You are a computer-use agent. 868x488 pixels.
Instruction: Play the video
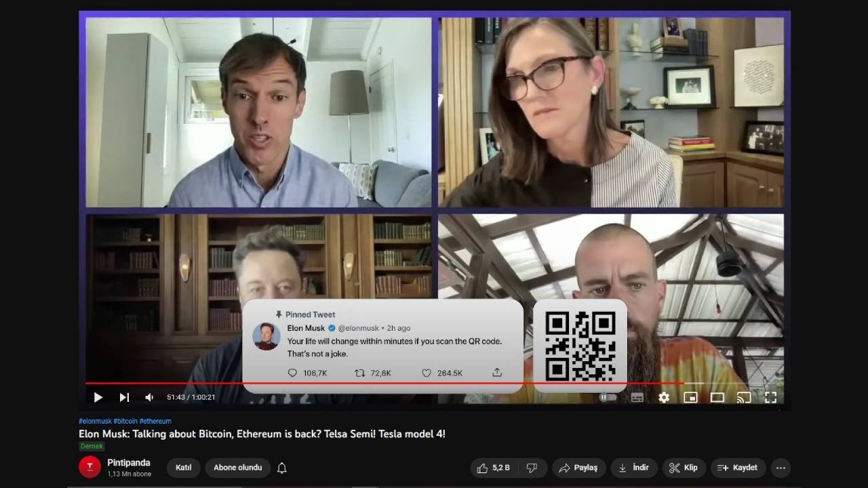tap(98, 397)
